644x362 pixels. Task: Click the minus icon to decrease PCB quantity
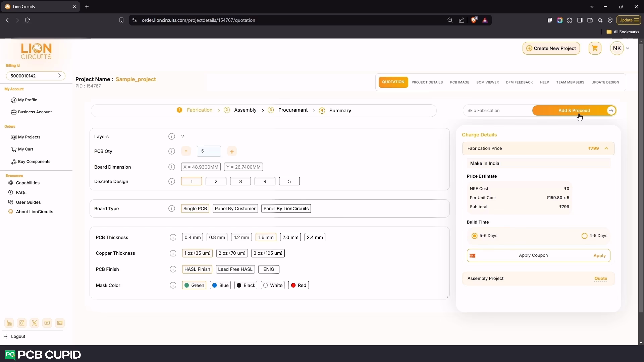coord(186,151)
